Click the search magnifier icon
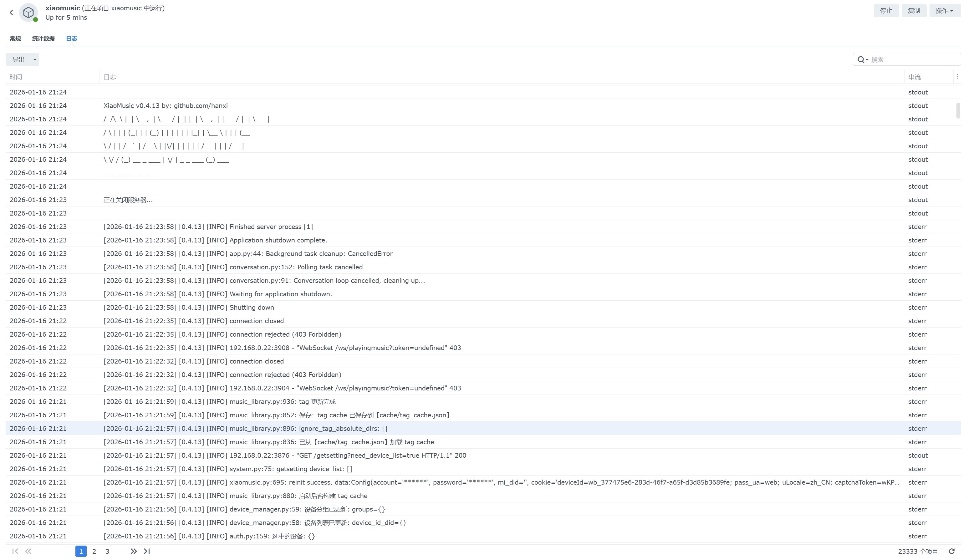This screenshot has width=968, height=560. [x=861, y=59]
